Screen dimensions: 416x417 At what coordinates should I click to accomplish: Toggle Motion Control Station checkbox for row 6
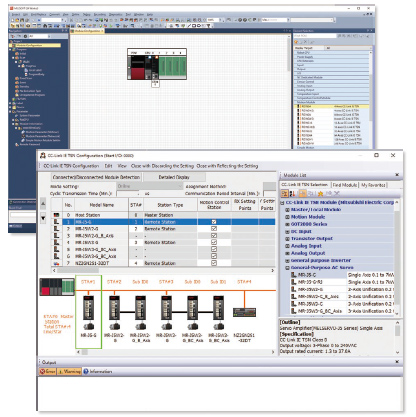(x=214, y=256)
